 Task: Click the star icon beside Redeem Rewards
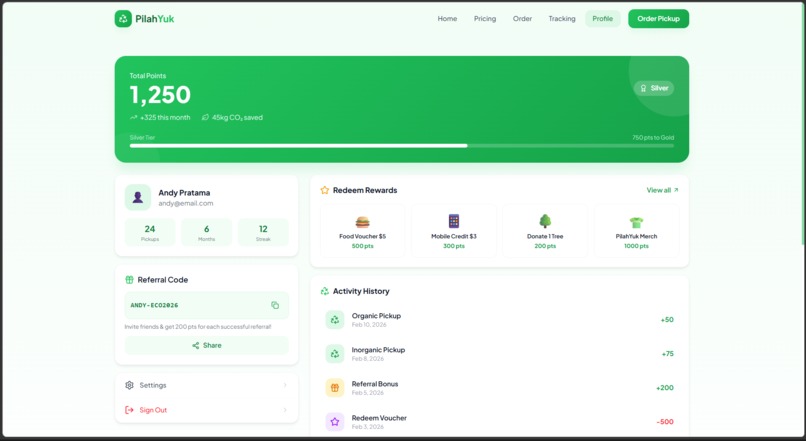click(325, 190)
